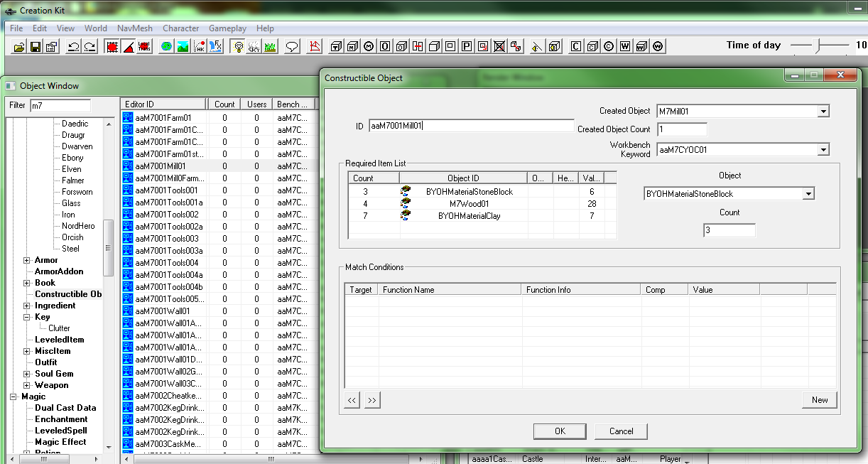Click the circled M toolbar icon
The image size is (868, 464).
point(369,47)
